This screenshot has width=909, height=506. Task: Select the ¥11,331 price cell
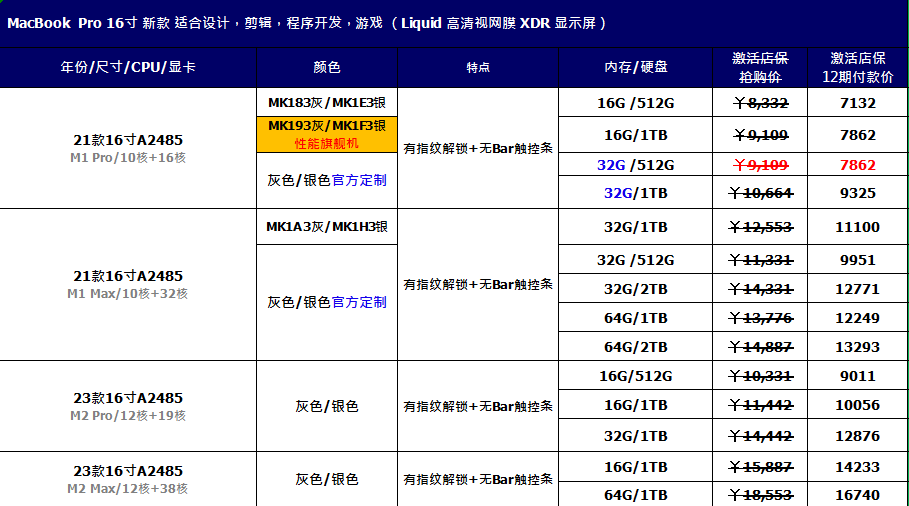760,260
